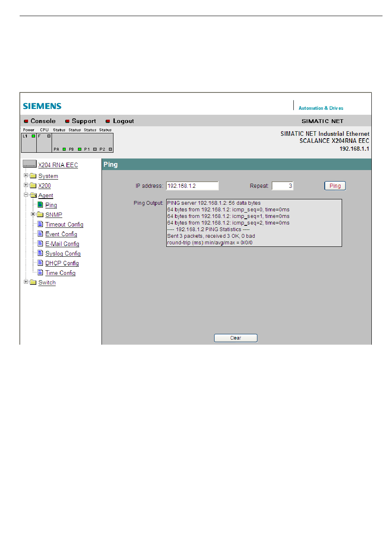Open the Support menu item

pos(84,121)
